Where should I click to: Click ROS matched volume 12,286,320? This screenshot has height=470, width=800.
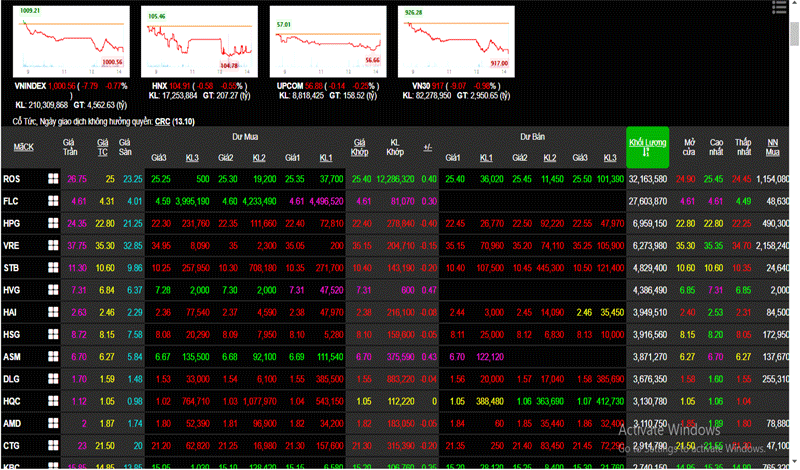click(x=395, y=179)
